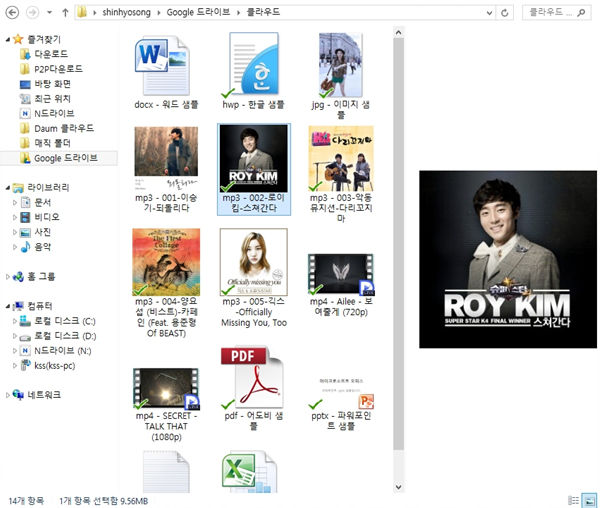Go up one folder level
Image resolution: width=600 pixels, height=508 pixels.
(65, 13)
